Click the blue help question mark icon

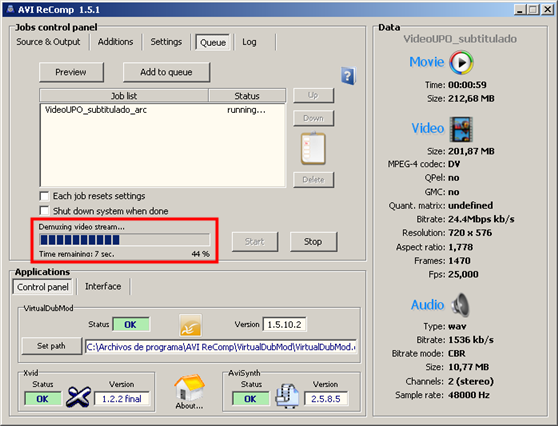pyautogui.click(x=348, y=76)
